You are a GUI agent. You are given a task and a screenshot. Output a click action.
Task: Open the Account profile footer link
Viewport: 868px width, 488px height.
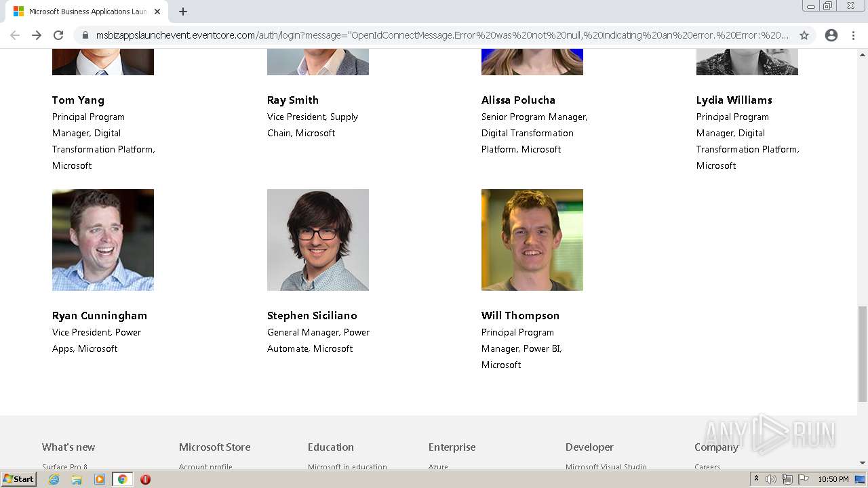(205, 467)
